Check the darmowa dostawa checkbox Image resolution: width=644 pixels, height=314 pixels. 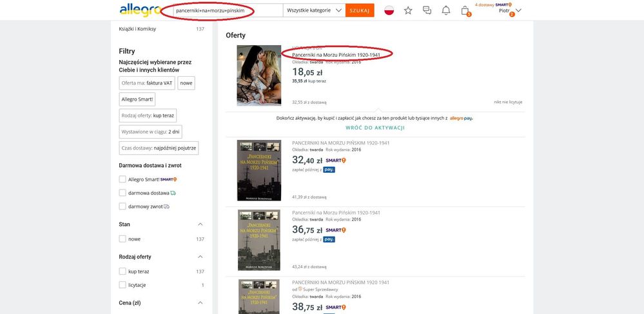point(122,193)
